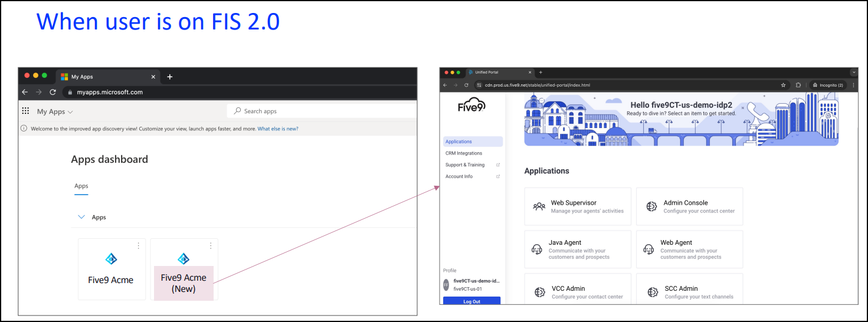Click the back arrow in Unified Portal browser
The height and width of the screenshot is (322, 868).
coord(446,85)
